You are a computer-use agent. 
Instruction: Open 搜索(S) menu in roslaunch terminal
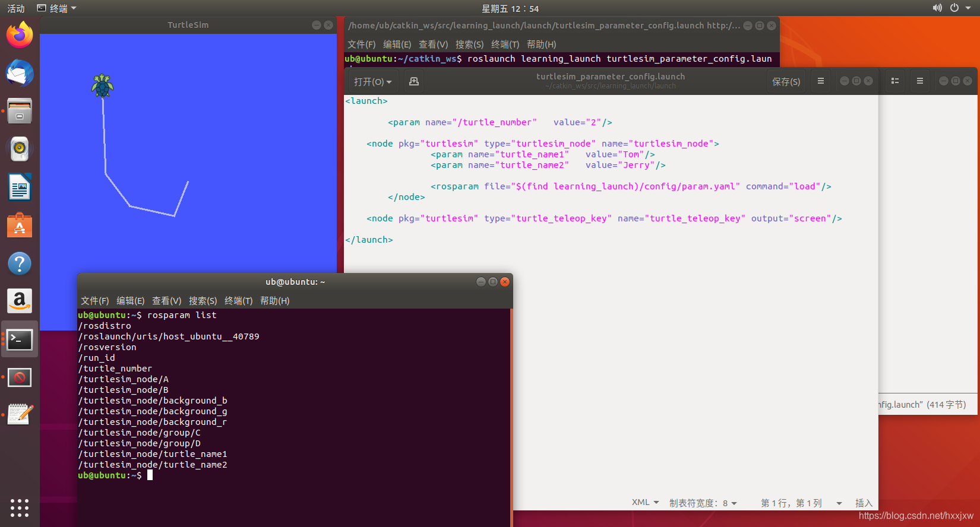(x=470, y=45)
